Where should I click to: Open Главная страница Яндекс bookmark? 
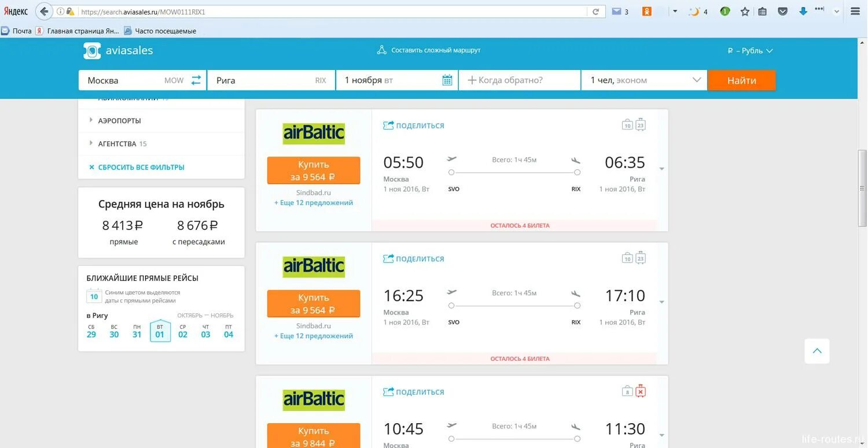tap(78, 31)
